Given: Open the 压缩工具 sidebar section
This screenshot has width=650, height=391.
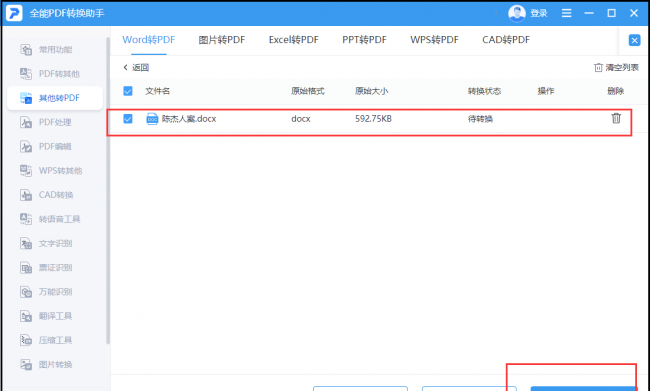Looking at the screenshot, I should coord(46,340).
